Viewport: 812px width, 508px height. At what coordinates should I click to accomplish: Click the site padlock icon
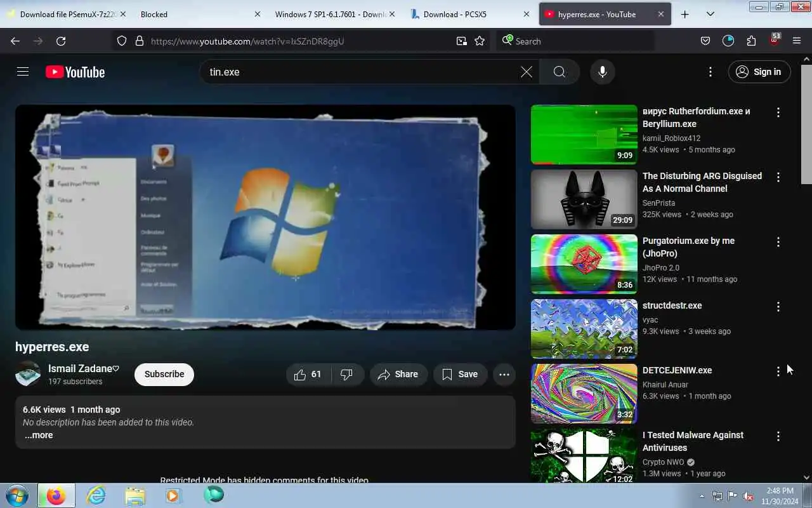point(139,41)
